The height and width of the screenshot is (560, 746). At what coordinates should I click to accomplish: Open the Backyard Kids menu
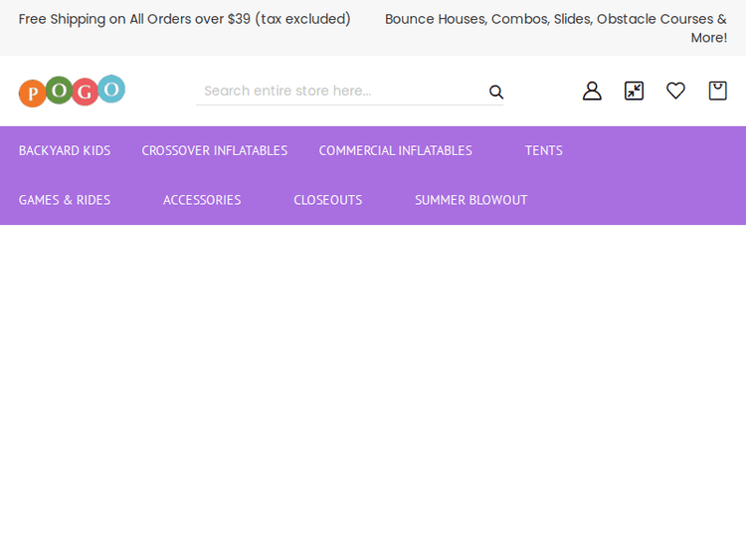65,150
